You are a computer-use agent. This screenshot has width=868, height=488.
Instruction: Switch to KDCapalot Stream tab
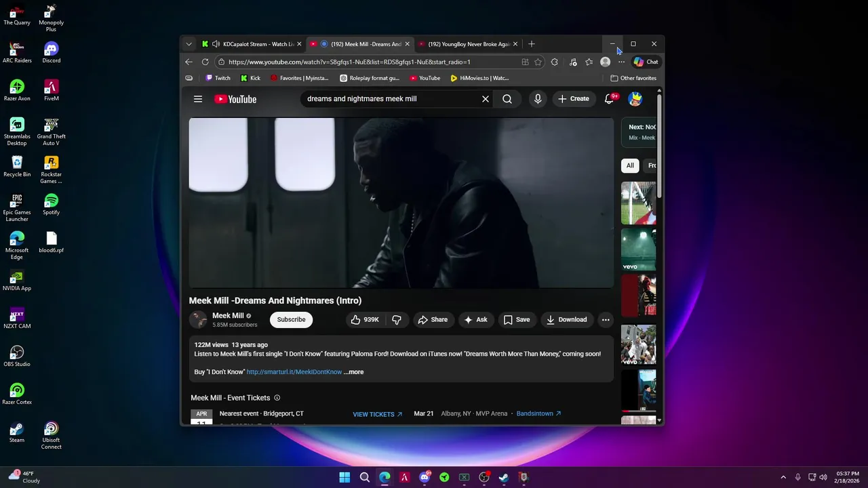(252, 44)
